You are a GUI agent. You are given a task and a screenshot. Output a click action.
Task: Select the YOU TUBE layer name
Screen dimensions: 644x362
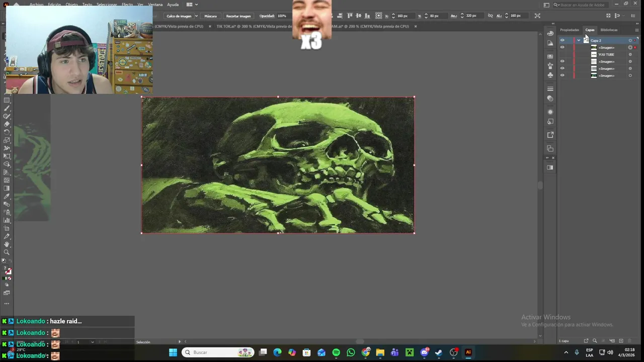(x=606, y=54)
